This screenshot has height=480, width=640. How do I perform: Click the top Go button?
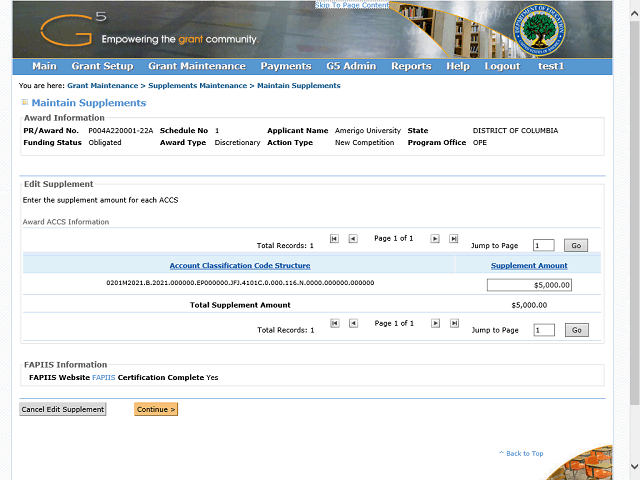(576, 245)
